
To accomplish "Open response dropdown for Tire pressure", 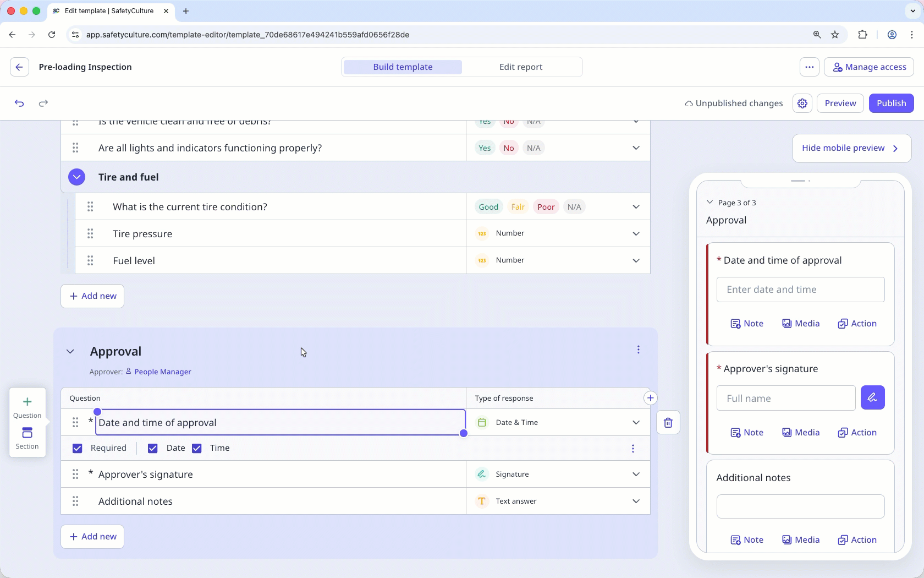I will (x=636, y=234).
